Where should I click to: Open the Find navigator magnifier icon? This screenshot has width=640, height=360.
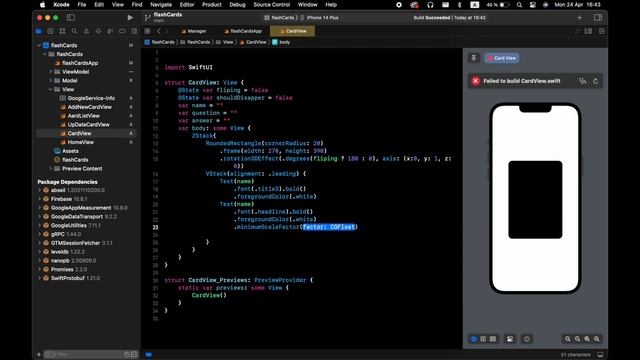tap(74, 31)
